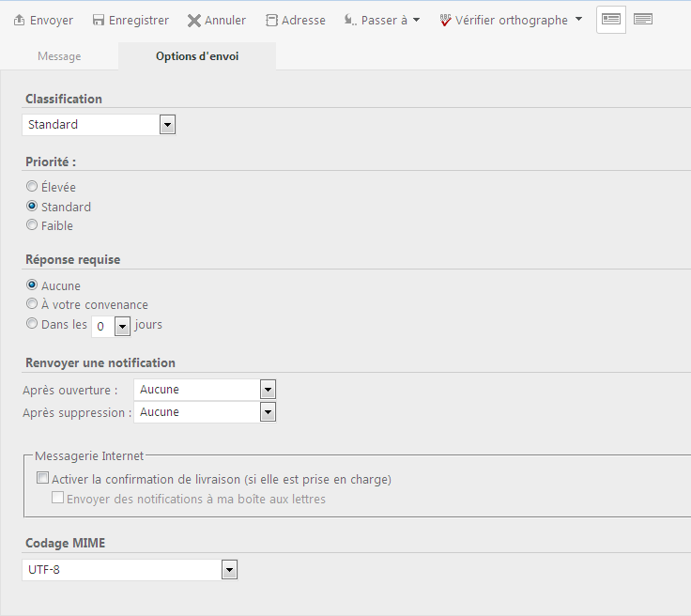691x616 pixels.
Task: Click the Annuler X icon
Action: tap(194, 21)
